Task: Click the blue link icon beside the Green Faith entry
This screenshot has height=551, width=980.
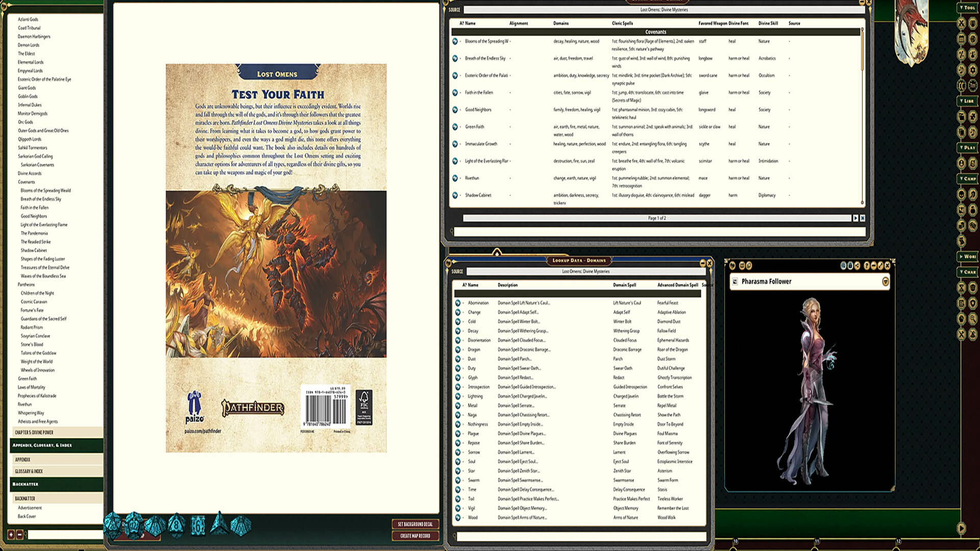Action: pyautogui.click(x=456, y=127)
